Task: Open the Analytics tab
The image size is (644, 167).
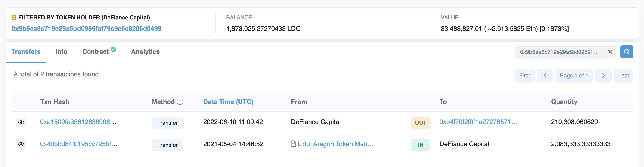Action: (145, 52)
